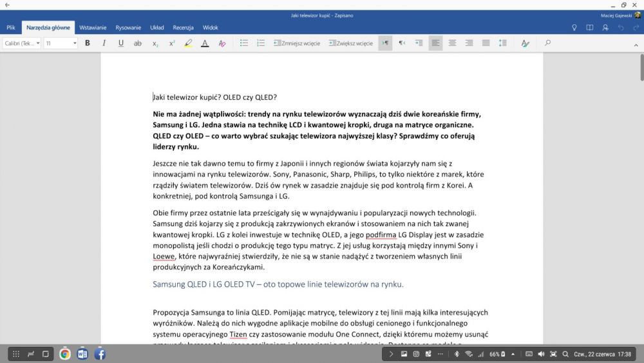
Task: Align text to the left
Action: 435,43
